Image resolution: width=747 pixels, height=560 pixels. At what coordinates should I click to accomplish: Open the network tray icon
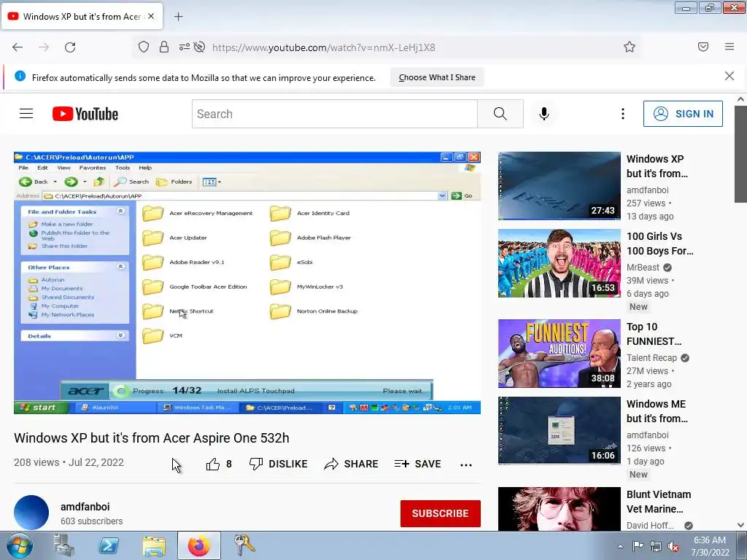[656, 546]
